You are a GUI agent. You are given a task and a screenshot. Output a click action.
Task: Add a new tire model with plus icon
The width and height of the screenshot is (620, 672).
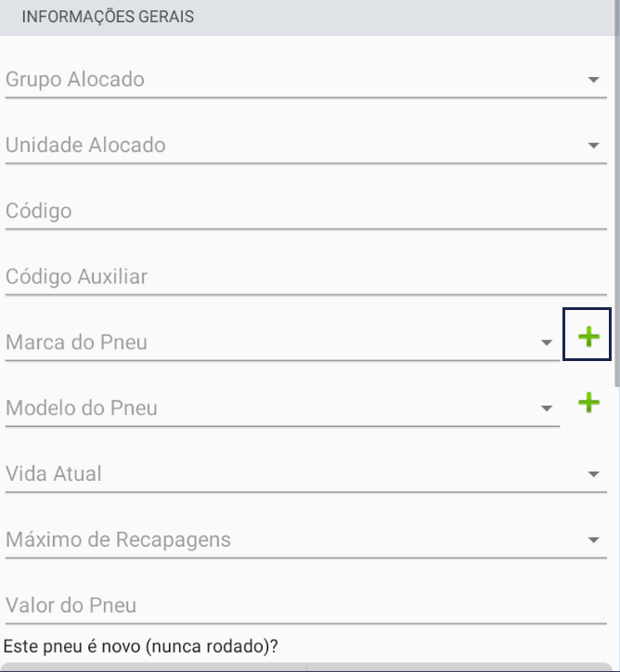click(588, 403)
